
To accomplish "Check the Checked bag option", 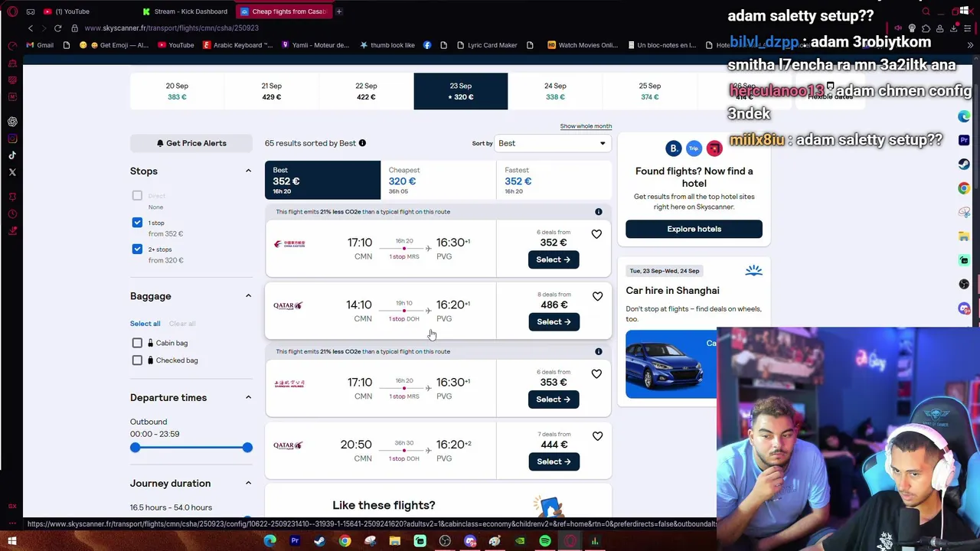I will coord(137,360).
